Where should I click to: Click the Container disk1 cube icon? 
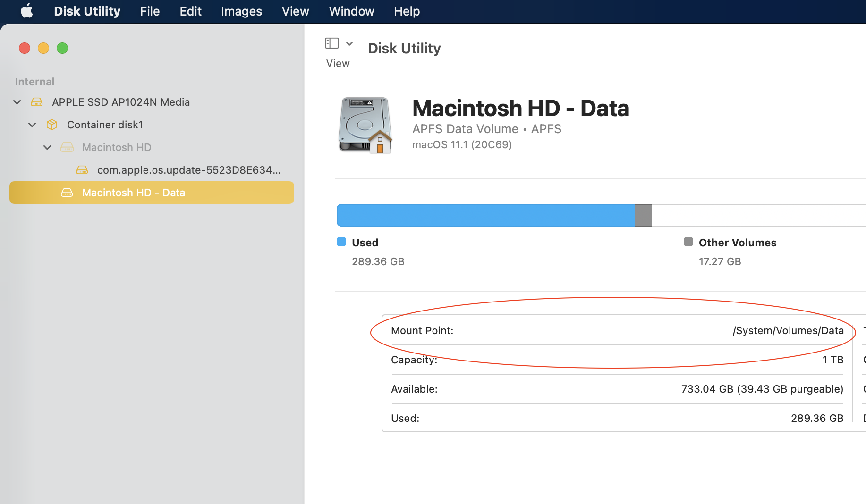point(52,125)
